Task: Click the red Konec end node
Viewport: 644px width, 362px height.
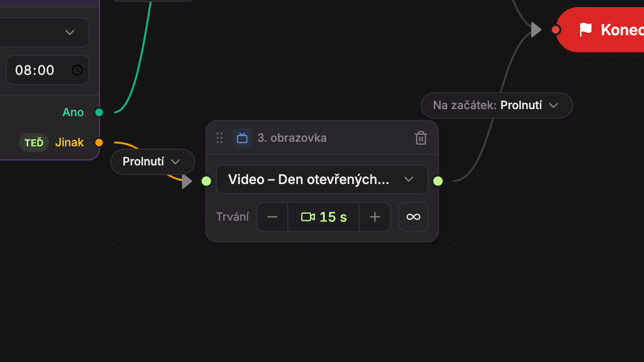Action: (600, 30)
